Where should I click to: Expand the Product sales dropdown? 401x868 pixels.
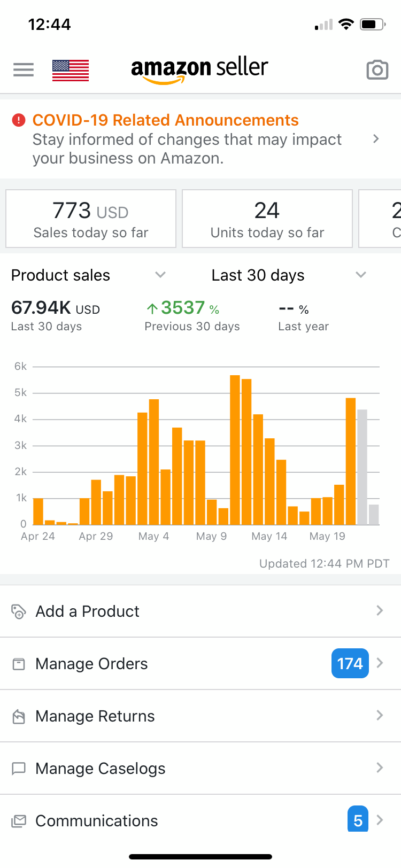coord(160,275)
